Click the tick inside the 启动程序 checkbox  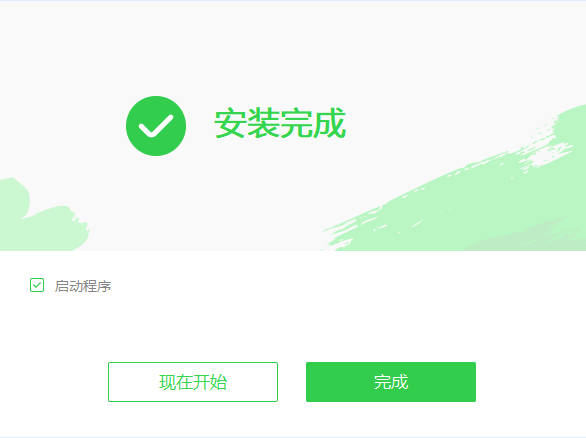pyautogui.click(x=37, y=285)
